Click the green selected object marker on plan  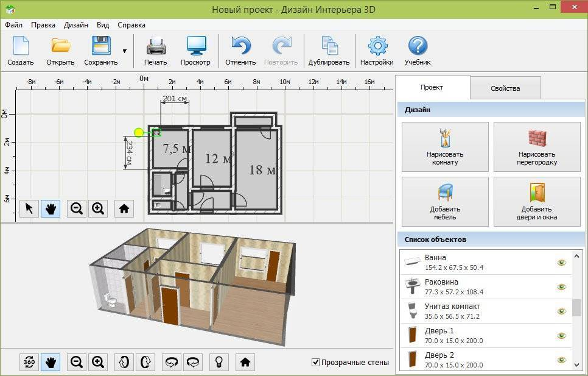156,132
